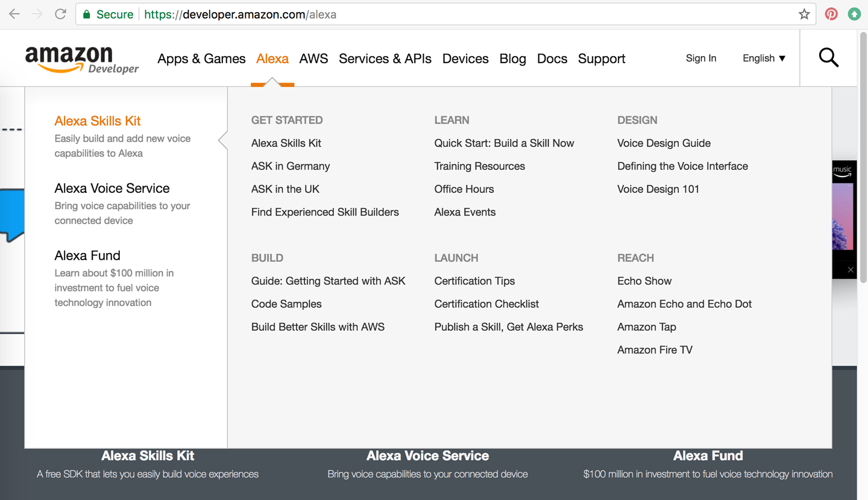Screen dimensions: 868x500
Task: Click the Pinterest extension icon
Action: point(831,14)
